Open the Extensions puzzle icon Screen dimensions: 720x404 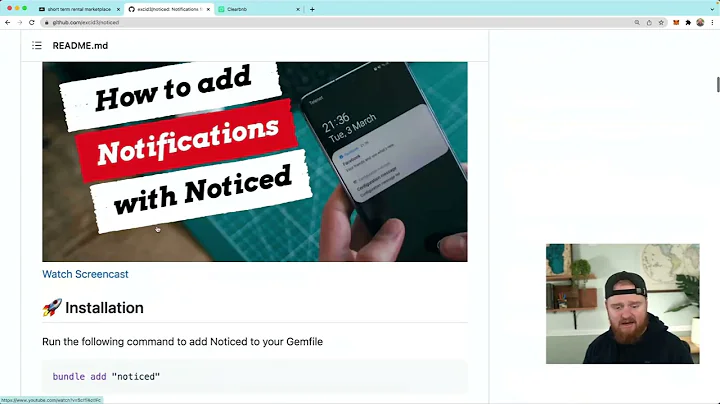pos(688,22)
